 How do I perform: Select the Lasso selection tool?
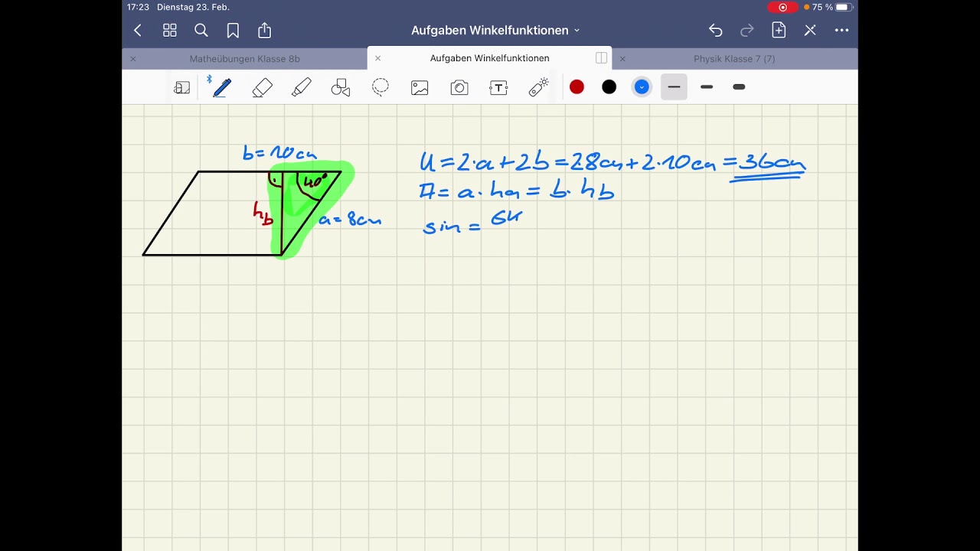point(381,87)
